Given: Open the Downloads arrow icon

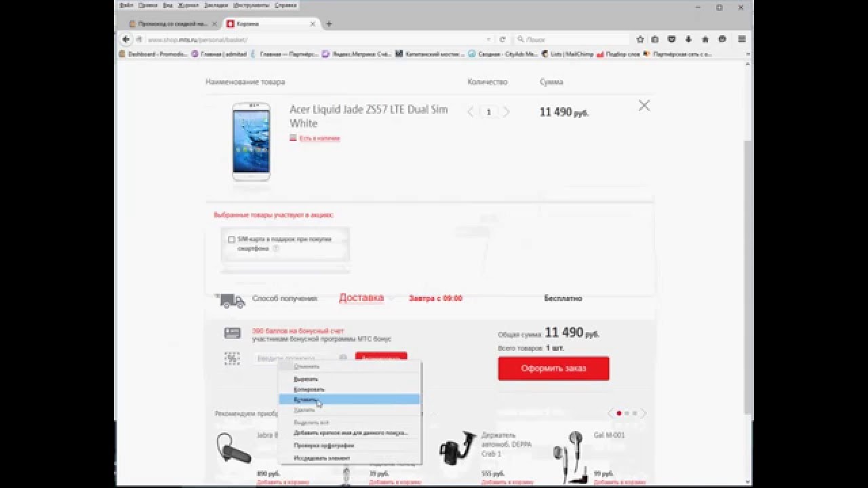Looking at the screenshot, I should (x=689, y=39).
